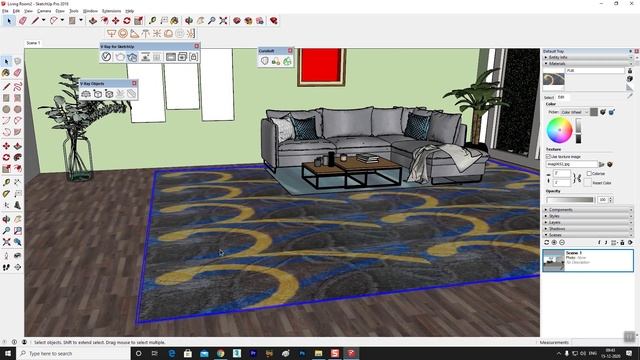Select the Push/Pull tool in top toolbar
The width and height of the screenshot is (640, 360).
[93, 20]
